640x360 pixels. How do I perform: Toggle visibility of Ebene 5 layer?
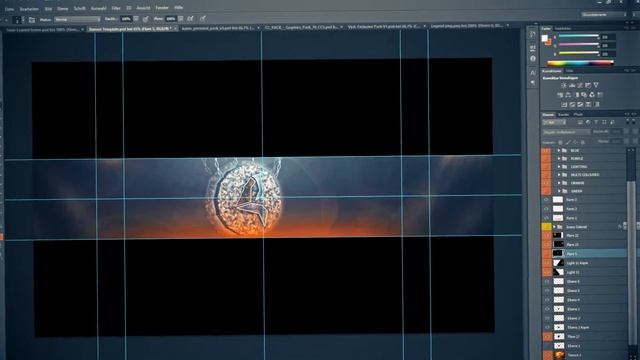point(547,291)
